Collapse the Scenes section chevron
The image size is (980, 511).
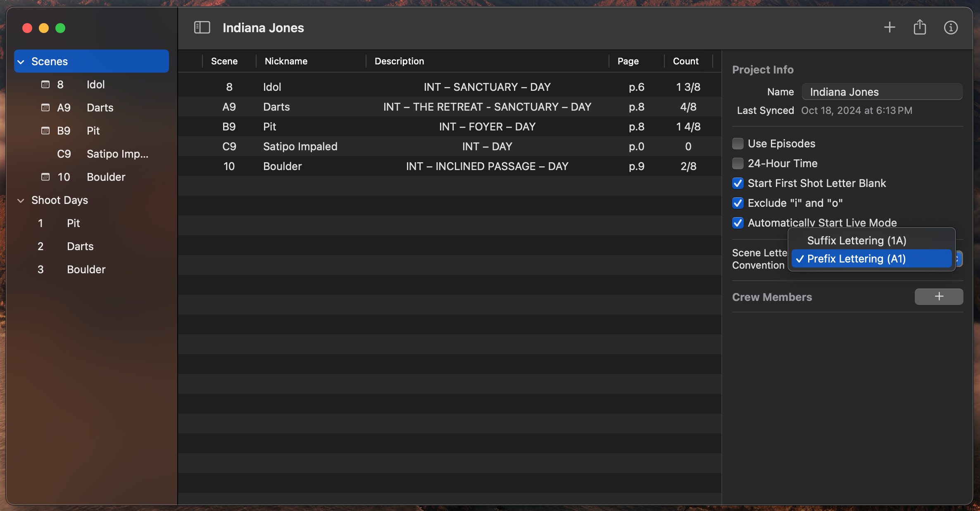21,62
